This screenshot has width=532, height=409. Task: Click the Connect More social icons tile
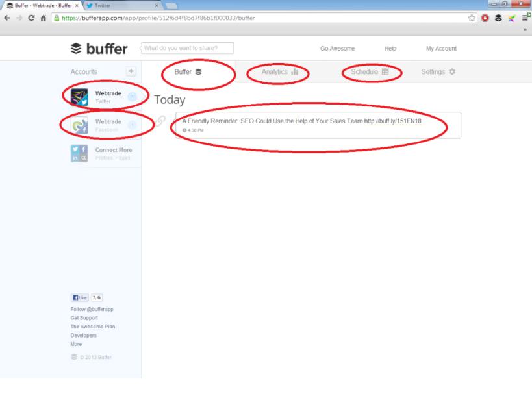coord(79,153)
